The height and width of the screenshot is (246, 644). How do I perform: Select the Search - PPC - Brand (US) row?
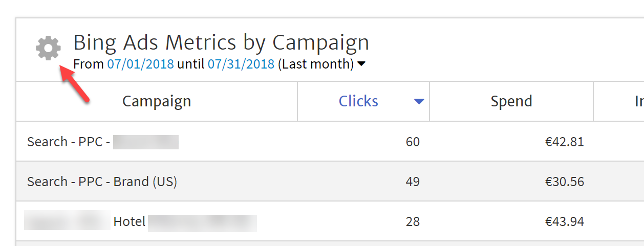330,182
